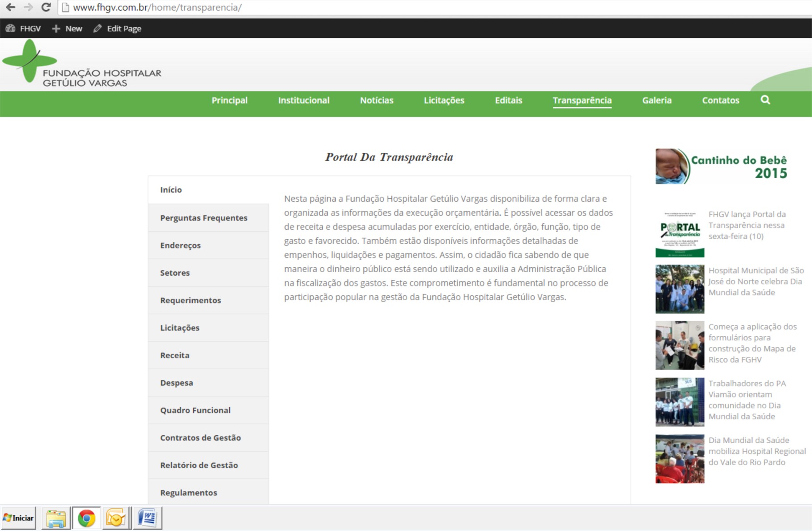This screenshot has width=812, height=531.
Task: Go back with the browser back arrow
Action: [x=11, y=7]
